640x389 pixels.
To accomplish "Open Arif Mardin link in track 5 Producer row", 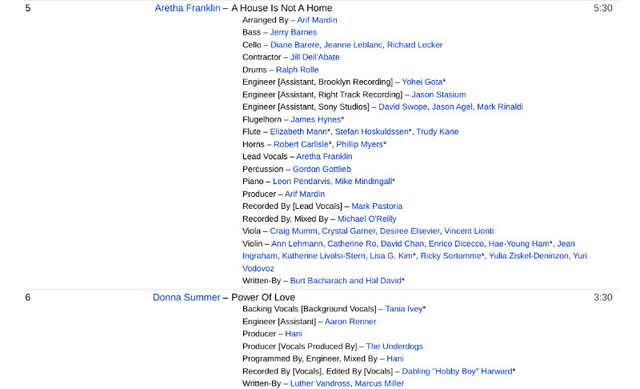I will point(305,194).
